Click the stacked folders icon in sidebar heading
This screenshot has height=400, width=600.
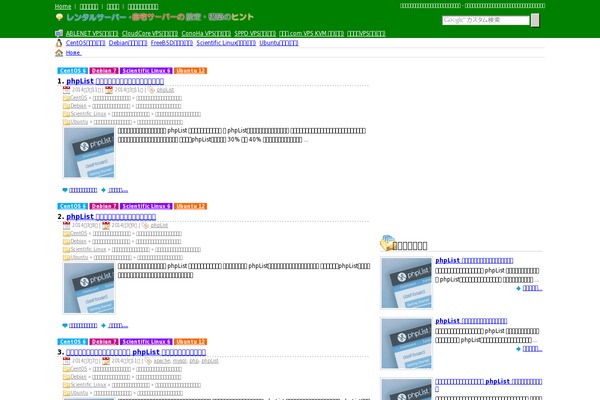(387, 243)
